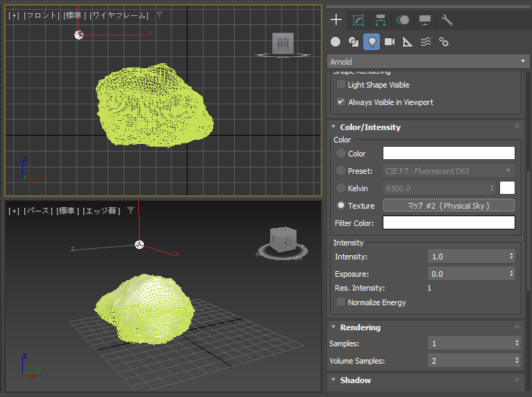The height and width of the screenshot is (397, 532).
Task: Click the front viewport filter funnel icon
Action: (160, 15)
